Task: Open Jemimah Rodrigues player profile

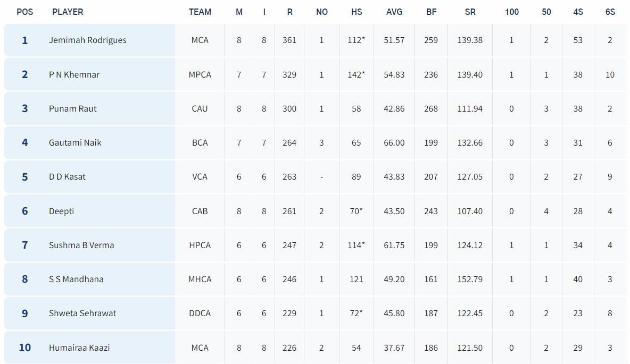Action: [x=88, y=40]
